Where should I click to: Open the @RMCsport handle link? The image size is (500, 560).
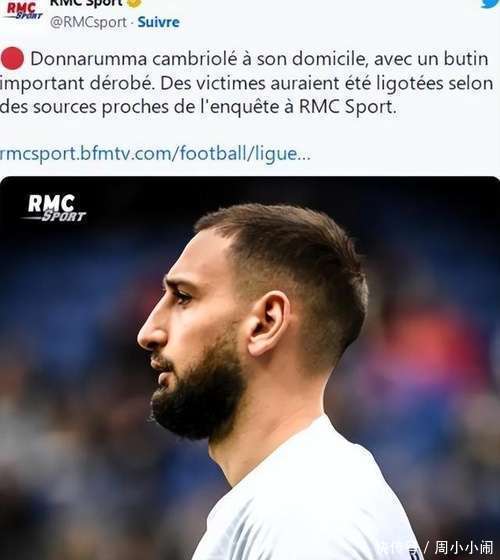pos(88,22)
